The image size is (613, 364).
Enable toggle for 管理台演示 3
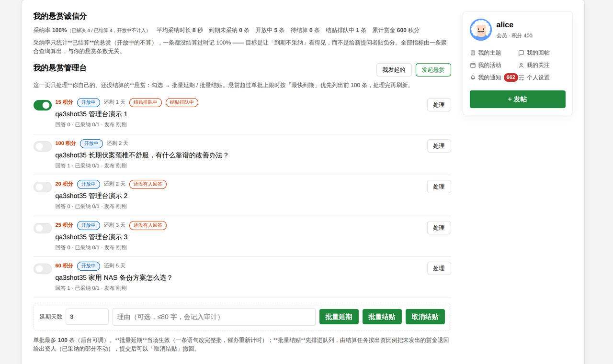pos(43,228)
